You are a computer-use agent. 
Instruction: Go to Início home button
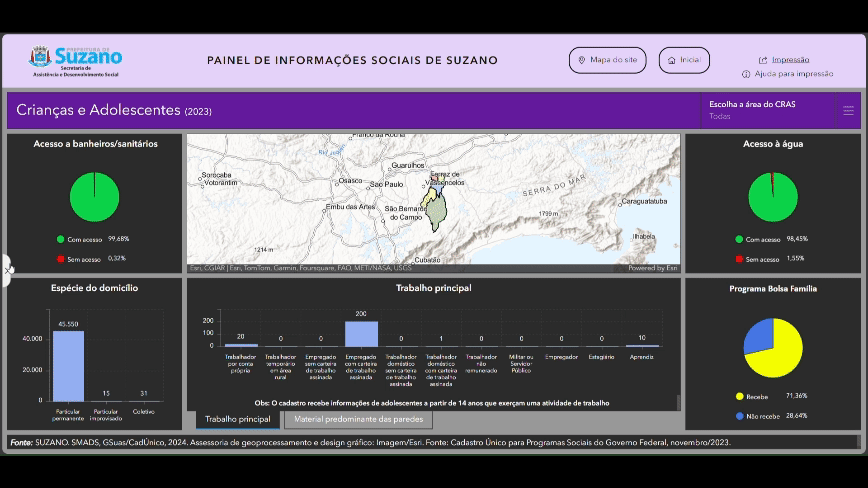[x=684, y=60]
